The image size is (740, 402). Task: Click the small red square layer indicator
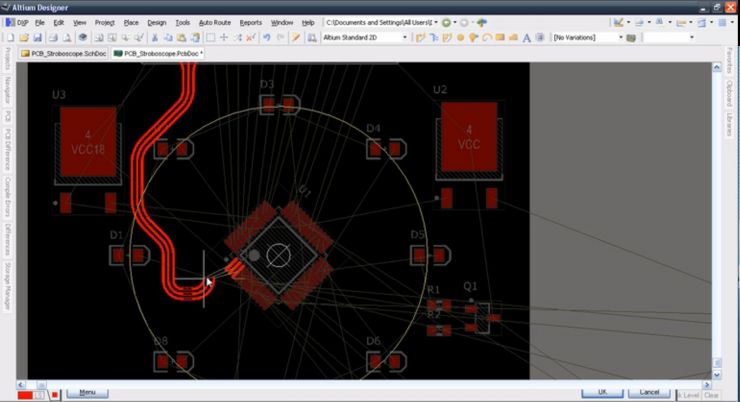tap(55, 395)
